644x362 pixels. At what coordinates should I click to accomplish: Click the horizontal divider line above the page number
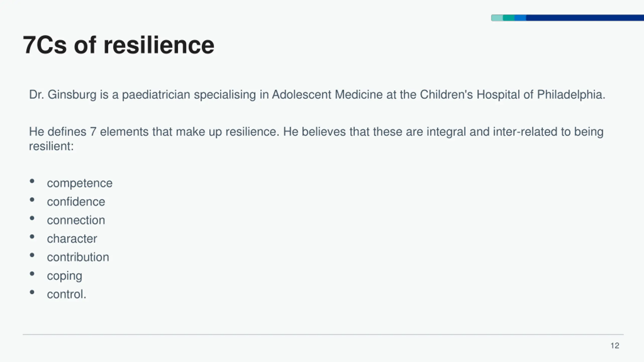[x=323, y=335]
